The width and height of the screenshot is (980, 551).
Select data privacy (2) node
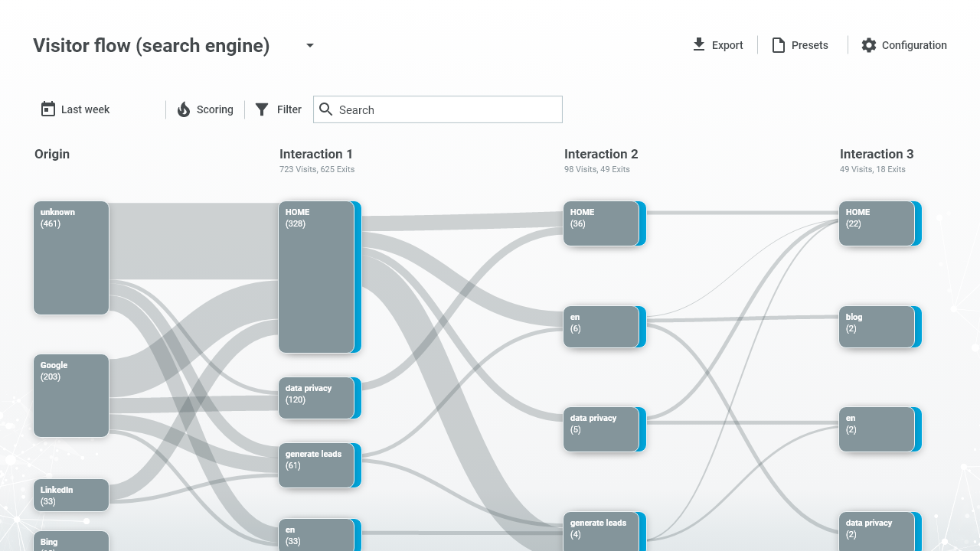pos(877,532)
